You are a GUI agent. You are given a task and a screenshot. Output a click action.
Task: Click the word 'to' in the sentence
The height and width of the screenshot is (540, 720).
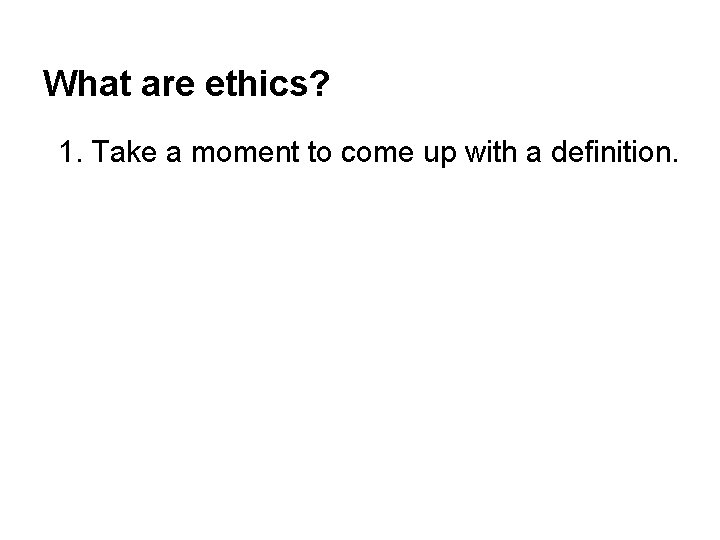(x=320, y=152)
